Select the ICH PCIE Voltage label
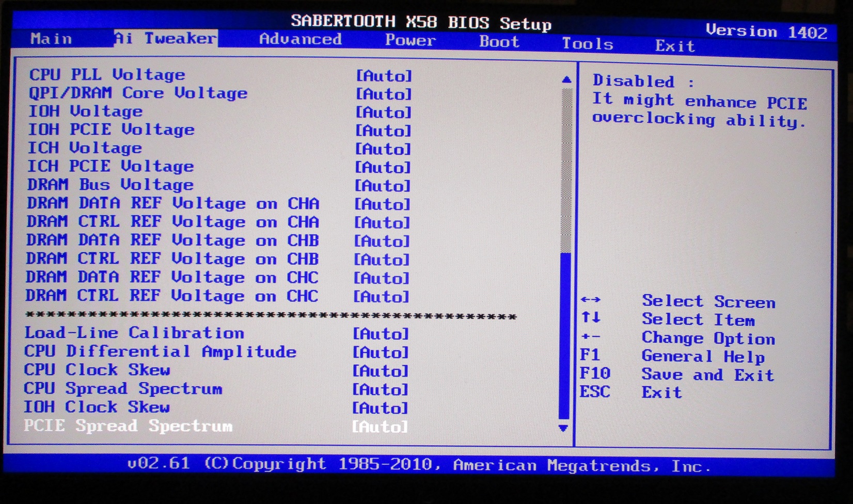The image size is (853, 504). click(110, 167)
